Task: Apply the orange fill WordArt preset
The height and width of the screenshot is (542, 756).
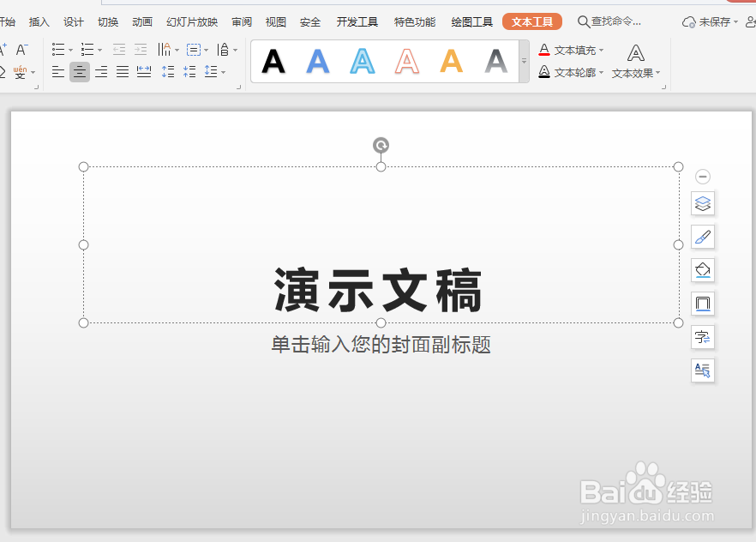Action: pos(451,62)
